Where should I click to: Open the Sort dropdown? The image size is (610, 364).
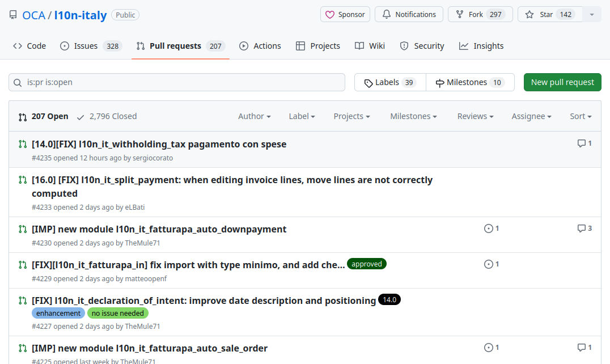pyautogui.click(x=581, y=116)
